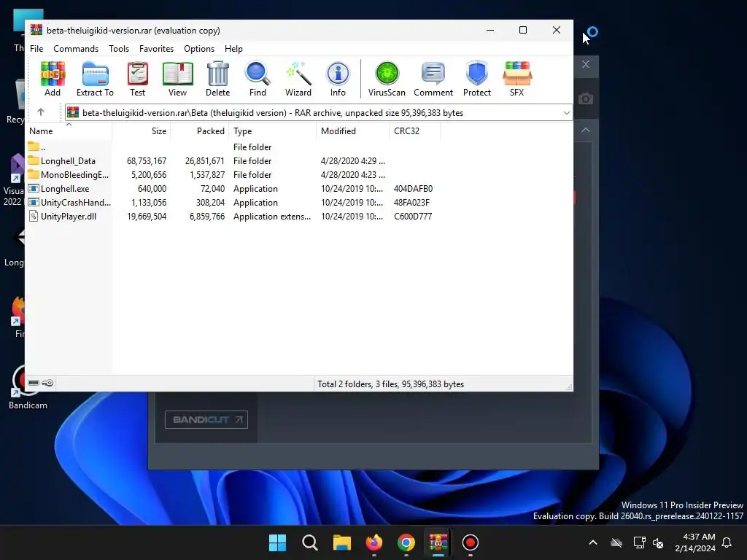Open the View book icon
The height and width of the screenshot is (560, 747).
tap(178, 79)
